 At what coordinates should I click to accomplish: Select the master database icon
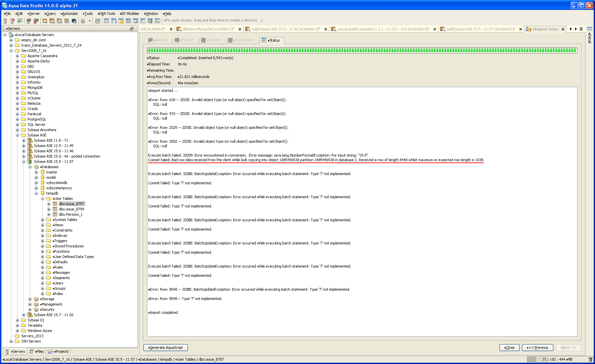click(43, 172)
